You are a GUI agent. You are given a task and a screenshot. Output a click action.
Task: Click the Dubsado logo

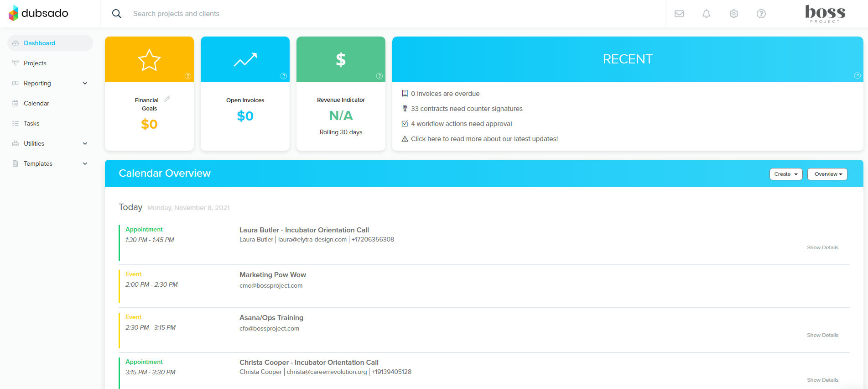coord(38,13)
